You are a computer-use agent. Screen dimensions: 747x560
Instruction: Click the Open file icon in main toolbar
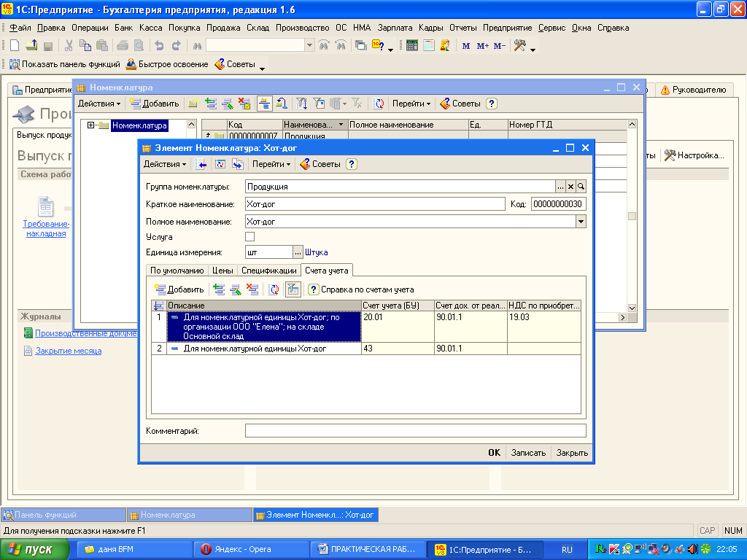(x=31, y=46)
